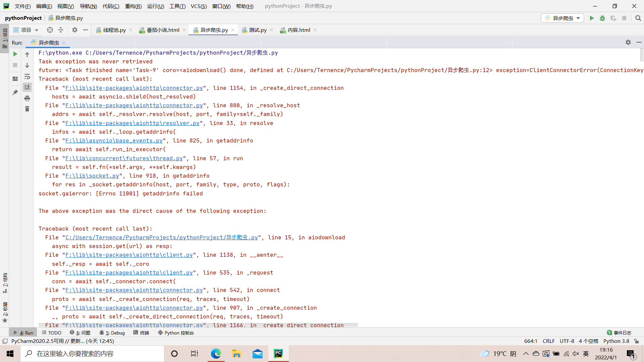The height and width of the screenshot is (362, 644).
Task: Rerun program with Run panel play icon
Action: click(15, 54)
